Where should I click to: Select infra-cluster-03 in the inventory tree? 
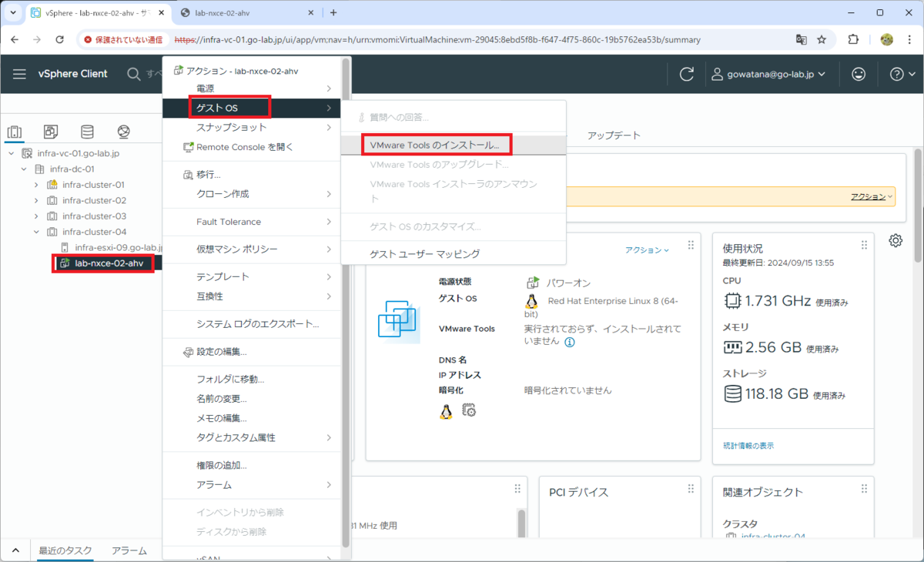click(95, 216)
